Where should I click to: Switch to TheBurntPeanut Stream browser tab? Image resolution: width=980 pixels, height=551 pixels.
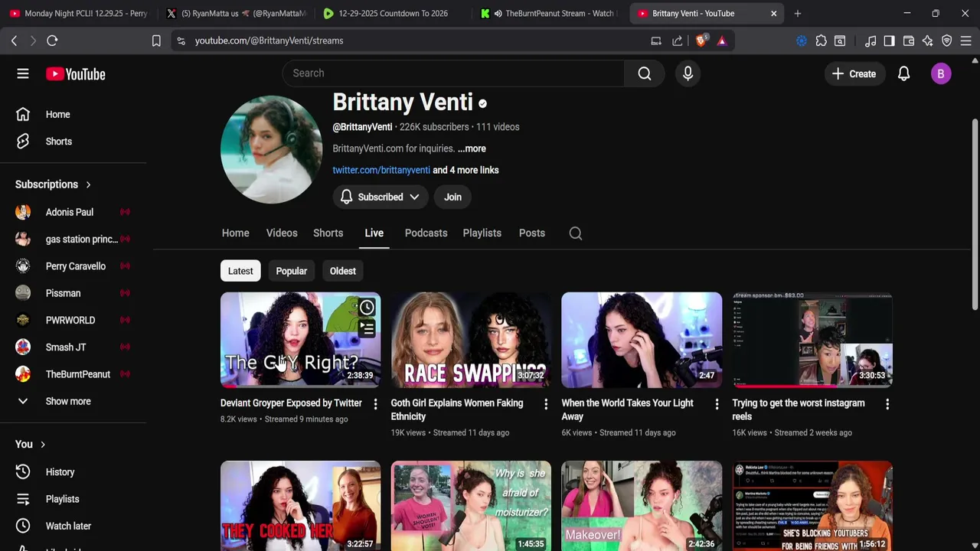pos(550,13)
